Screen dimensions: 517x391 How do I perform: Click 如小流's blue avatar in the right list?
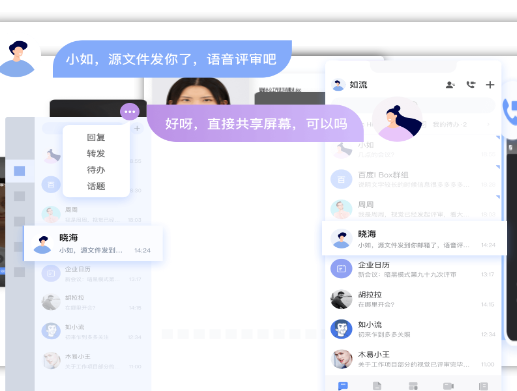point(341,329)
